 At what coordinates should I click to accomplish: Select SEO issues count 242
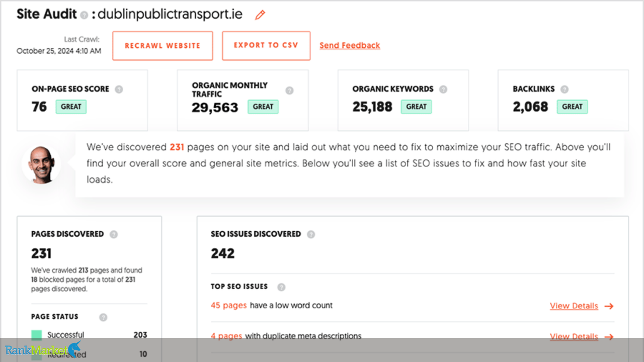pos(223,253)
